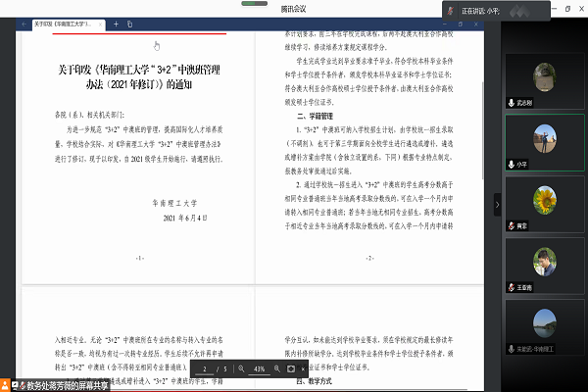Click the muted microphone icon beside 王亚南

pos(512,287)
